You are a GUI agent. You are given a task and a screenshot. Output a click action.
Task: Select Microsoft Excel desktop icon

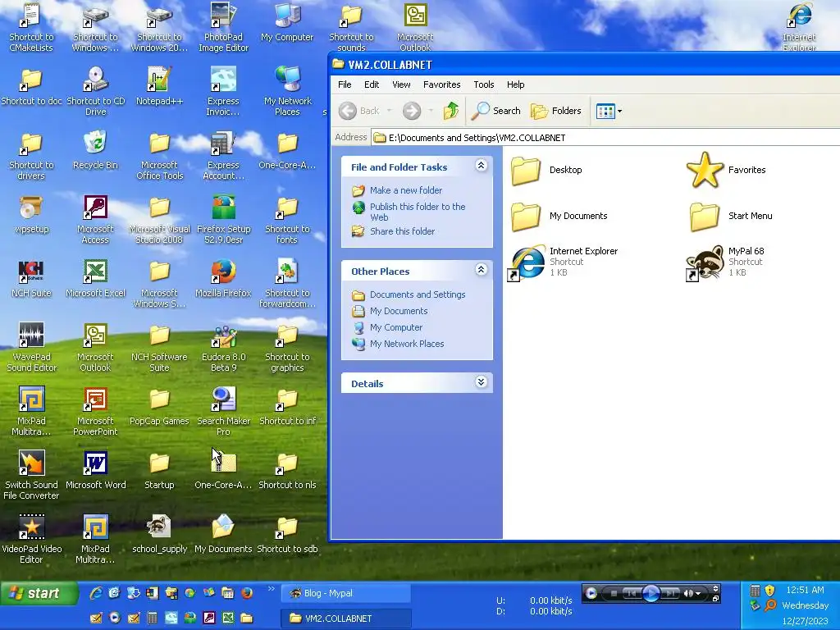pyautogui.click(x=95, y=279)
